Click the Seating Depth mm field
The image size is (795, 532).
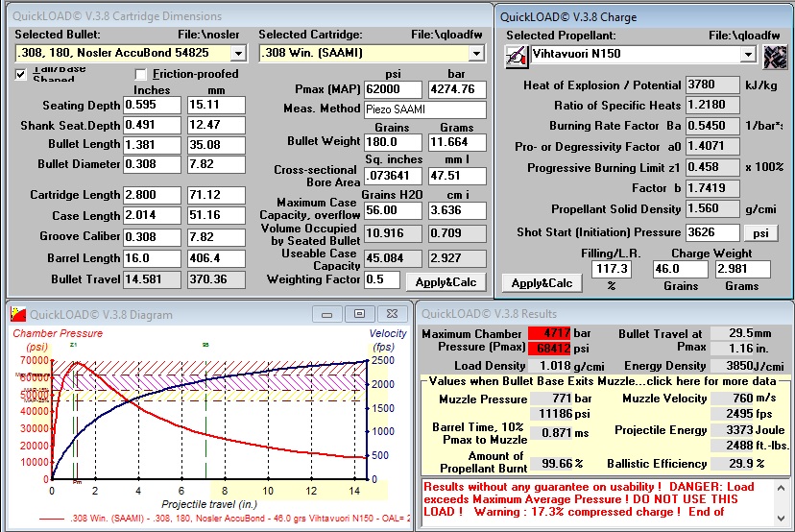coord(216,105)
